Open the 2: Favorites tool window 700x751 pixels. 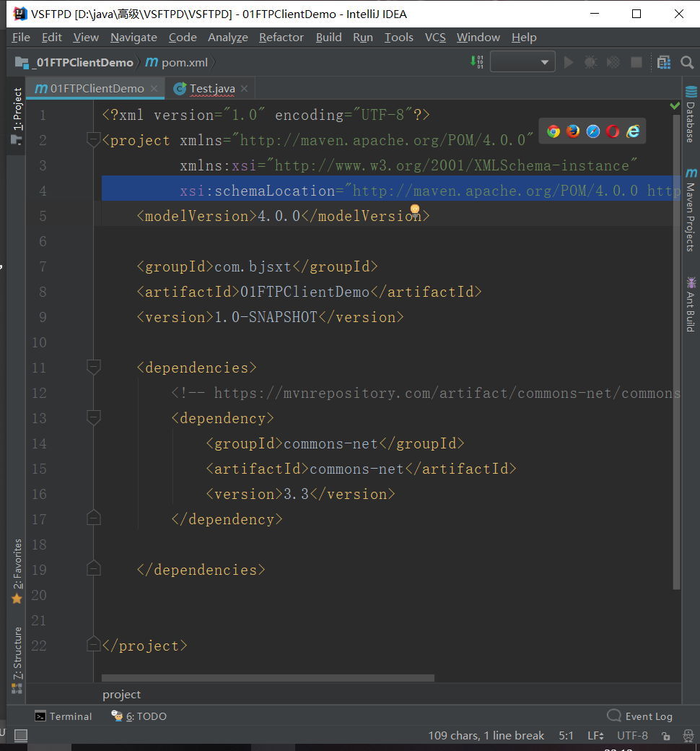17,571
